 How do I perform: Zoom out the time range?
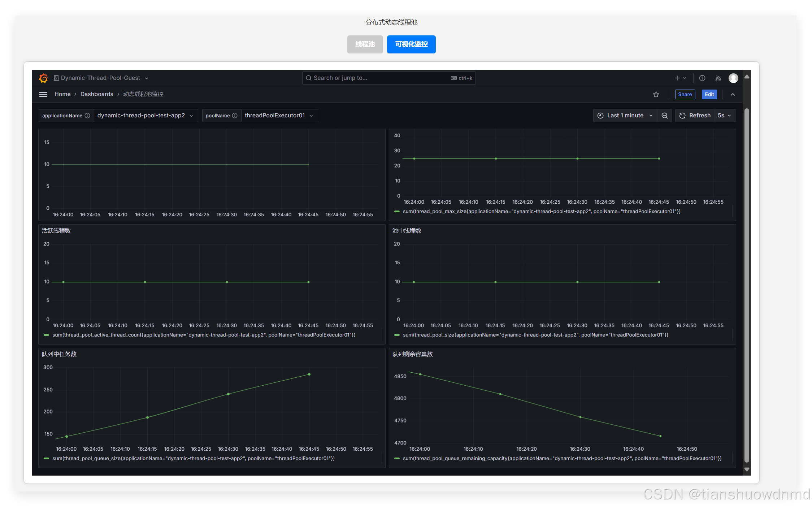(x=665, y=116)
